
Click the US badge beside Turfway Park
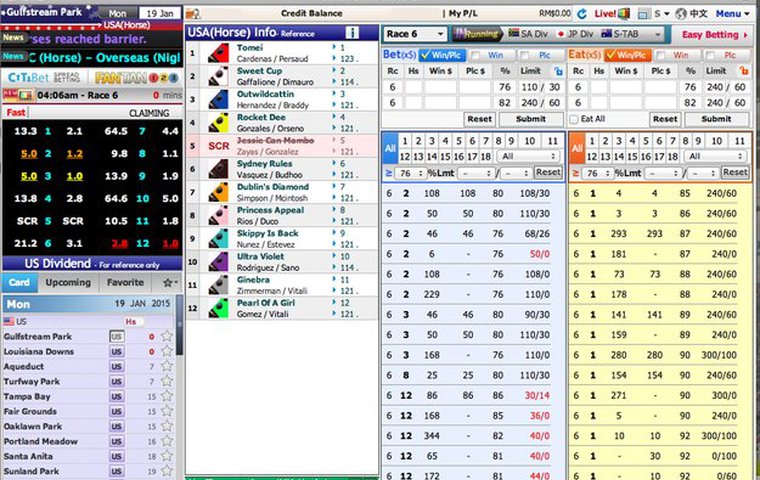click(x=116, y=382)
